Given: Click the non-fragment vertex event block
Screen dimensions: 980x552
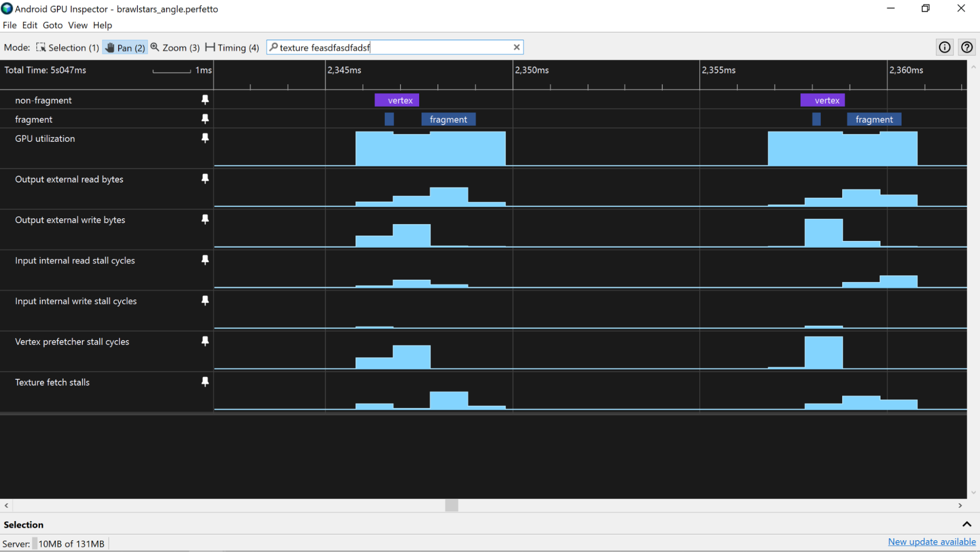Looking at the screenshot, I should point(397,100).
